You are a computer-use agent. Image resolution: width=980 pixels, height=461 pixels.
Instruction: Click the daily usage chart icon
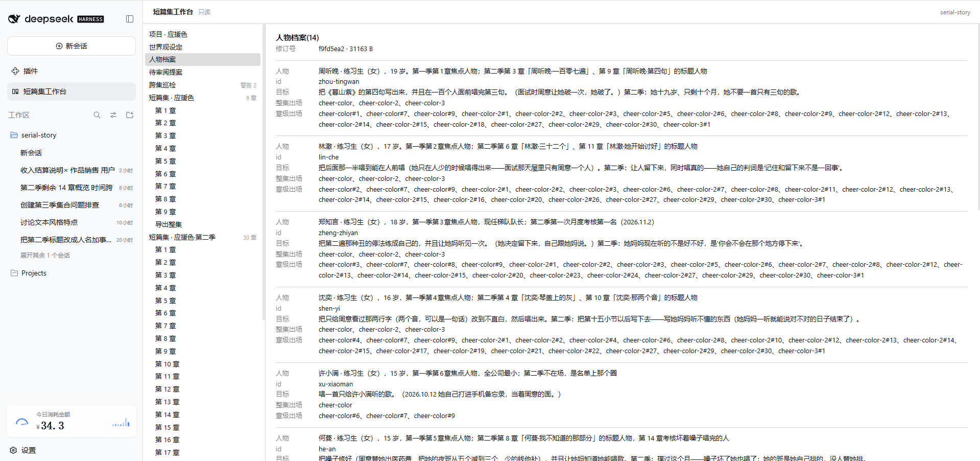coord(121,423)
